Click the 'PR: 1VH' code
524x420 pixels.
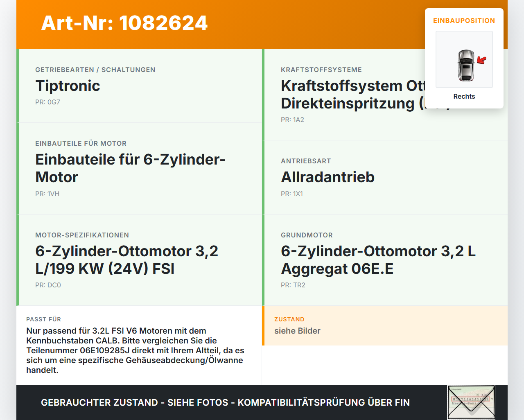47,194
